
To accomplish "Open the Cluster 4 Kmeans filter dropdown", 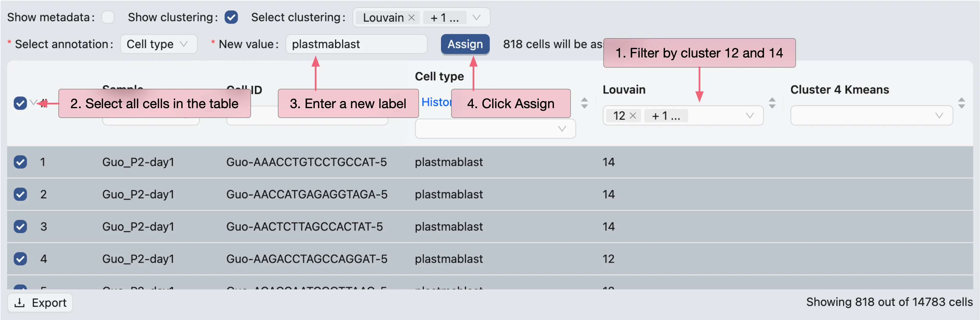I will pyautogui.click(x=871, y=116).
